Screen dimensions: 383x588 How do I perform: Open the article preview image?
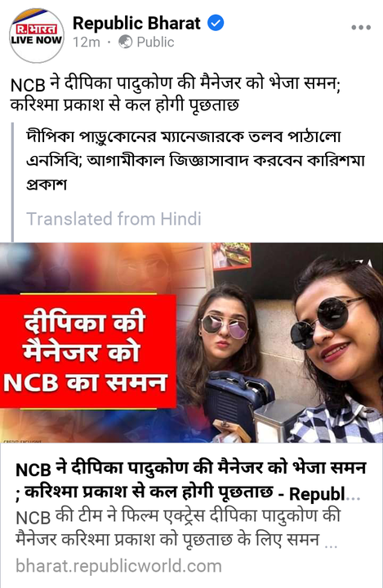click(191, 342)
